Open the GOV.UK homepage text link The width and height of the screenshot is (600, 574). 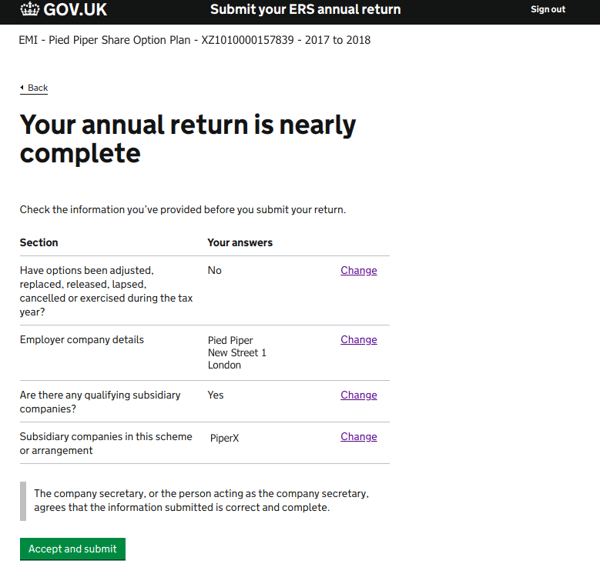(x=75, y=10)
